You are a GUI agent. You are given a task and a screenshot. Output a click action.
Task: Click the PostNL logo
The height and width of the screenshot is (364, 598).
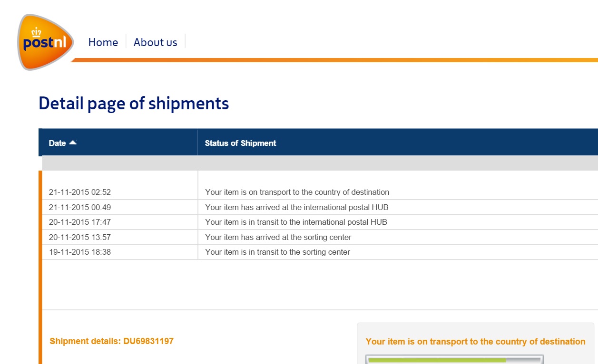(45, 42)
